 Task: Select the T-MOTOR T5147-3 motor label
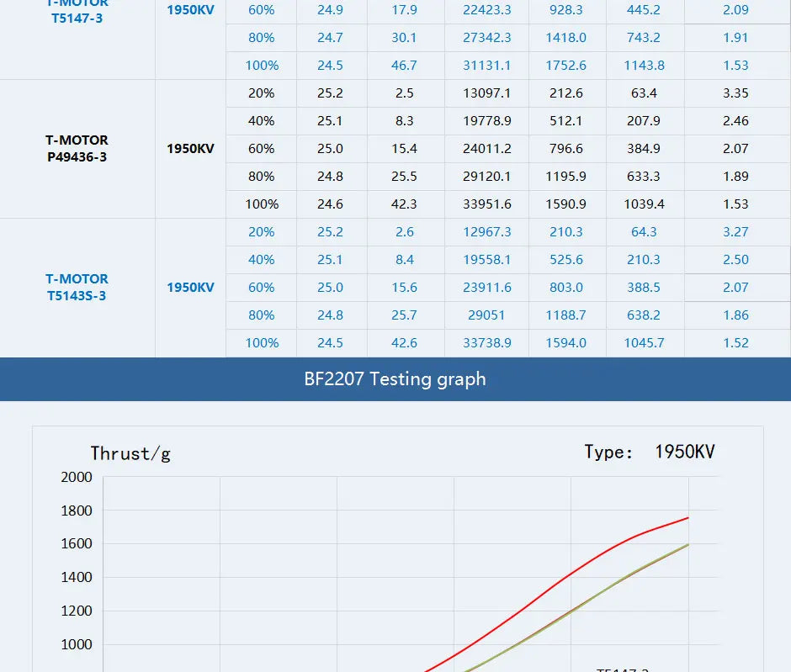77,12
